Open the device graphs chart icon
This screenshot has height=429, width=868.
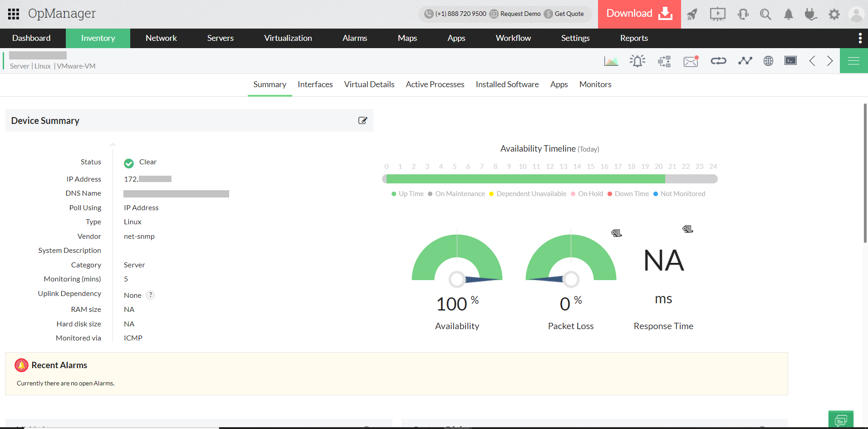point(611,61)
